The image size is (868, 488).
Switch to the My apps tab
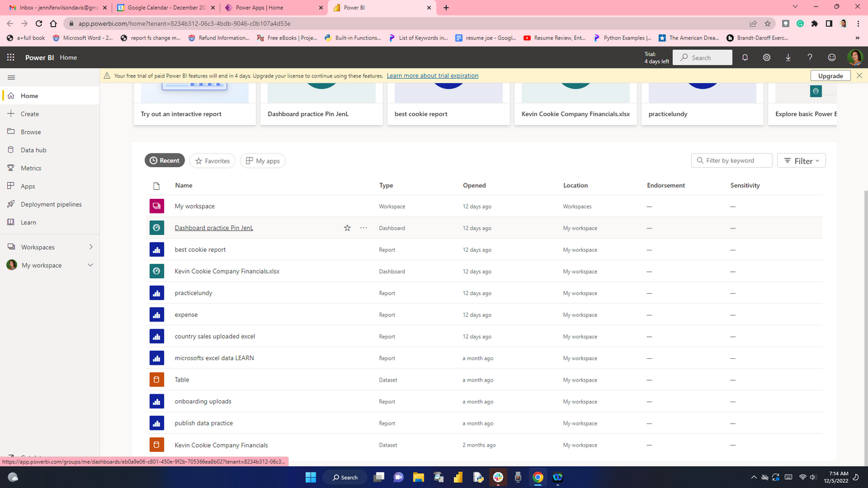(263, 161)
